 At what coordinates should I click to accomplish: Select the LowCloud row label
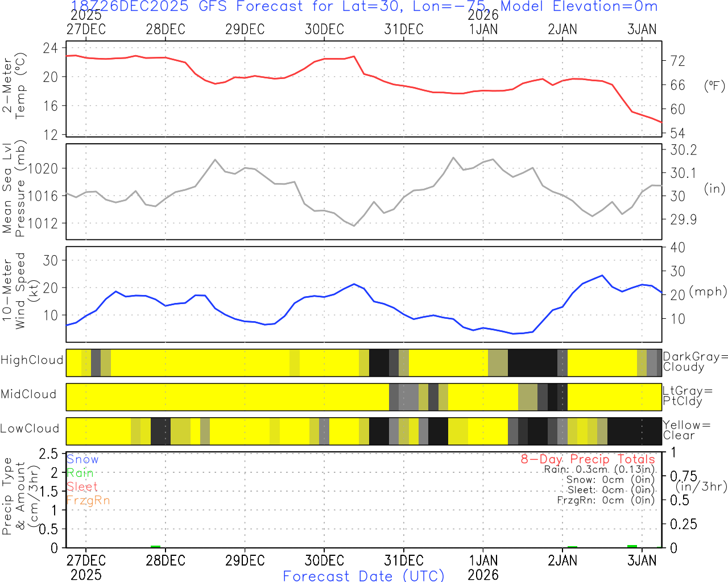click(30, 429)
